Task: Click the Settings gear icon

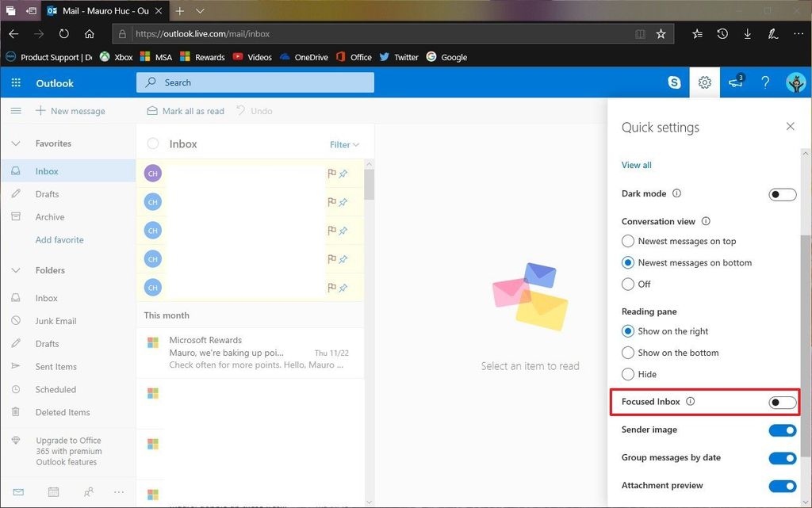Action: [x=704, y=82]
